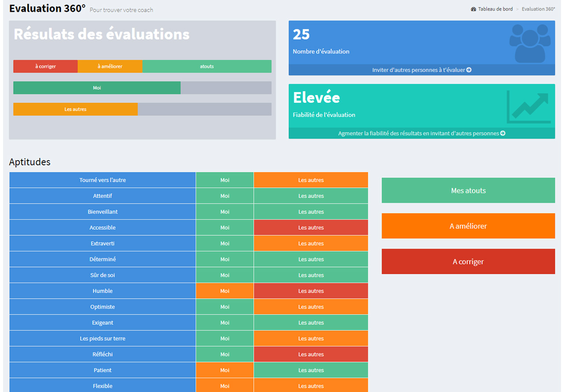565x392 pixels.
Task: Click the orange A améliorer button
Action: coord(468,226)
